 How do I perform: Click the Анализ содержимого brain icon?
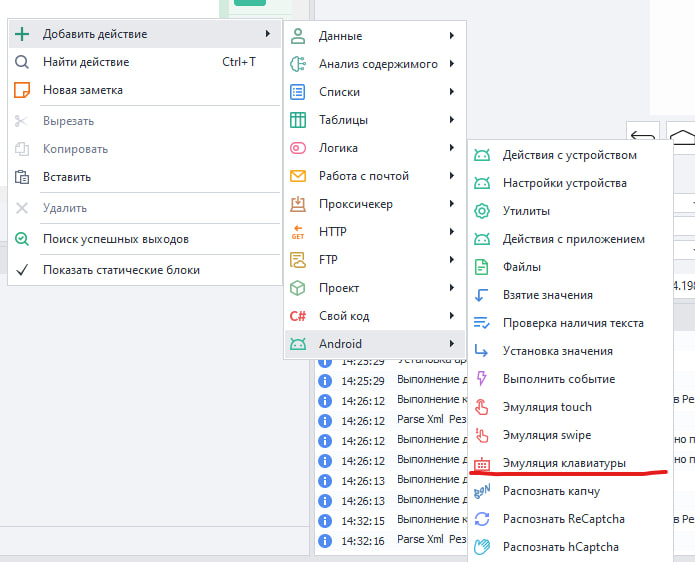point(298,64)
